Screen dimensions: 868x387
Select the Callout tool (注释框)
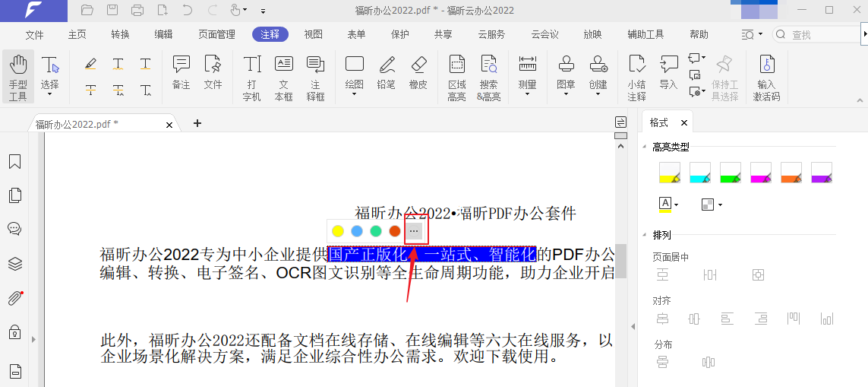pyautogui.click(x=315, y=78)
